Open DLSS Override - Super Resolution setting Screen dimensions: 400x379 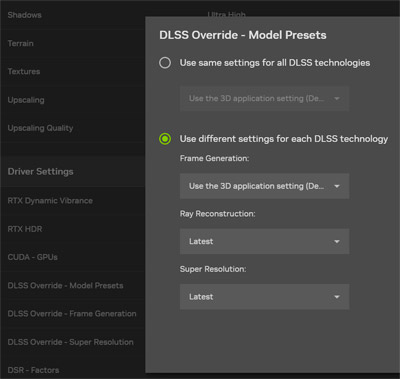coord(73,342)
